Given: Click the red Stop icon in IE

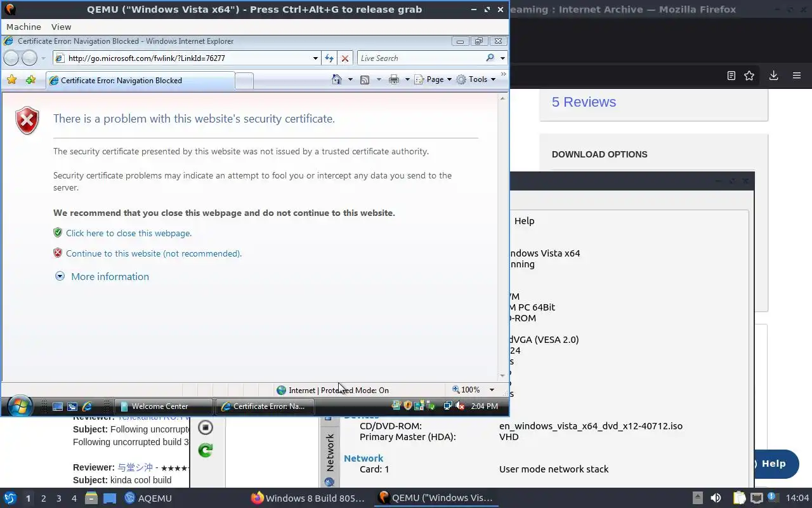Looking at the screenshot, I should click(x=345, y=58).
